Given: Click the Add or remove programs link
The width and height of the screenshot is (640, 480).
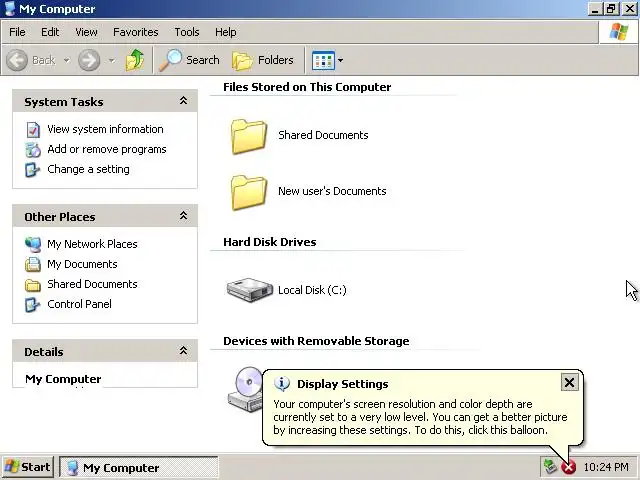Looking at the screenshot, I should (x=107, y=149).
